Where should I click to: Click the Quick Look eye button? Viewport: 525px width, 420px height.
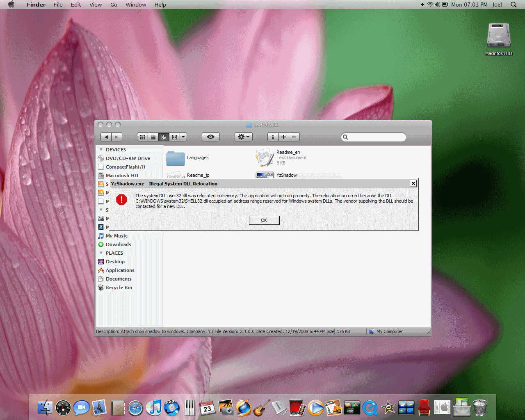point(211,137)
